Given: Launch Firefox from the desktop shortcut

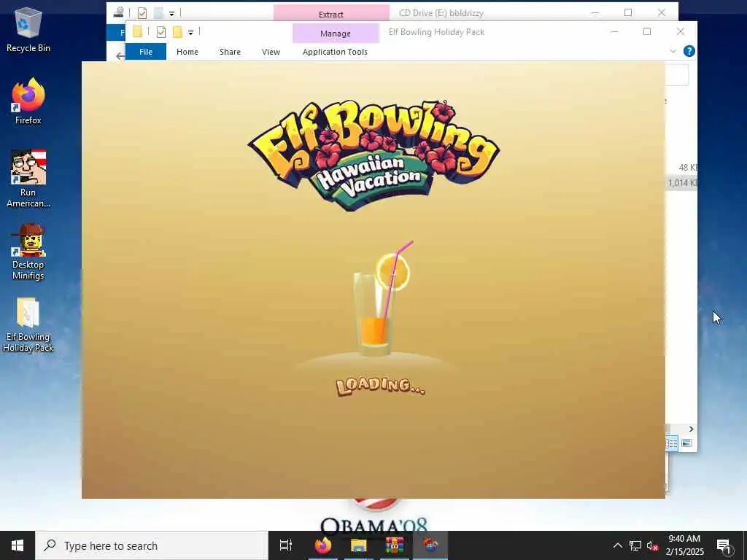Looking at the screenshot, I should pyautogui.click(x=28, y=101).
